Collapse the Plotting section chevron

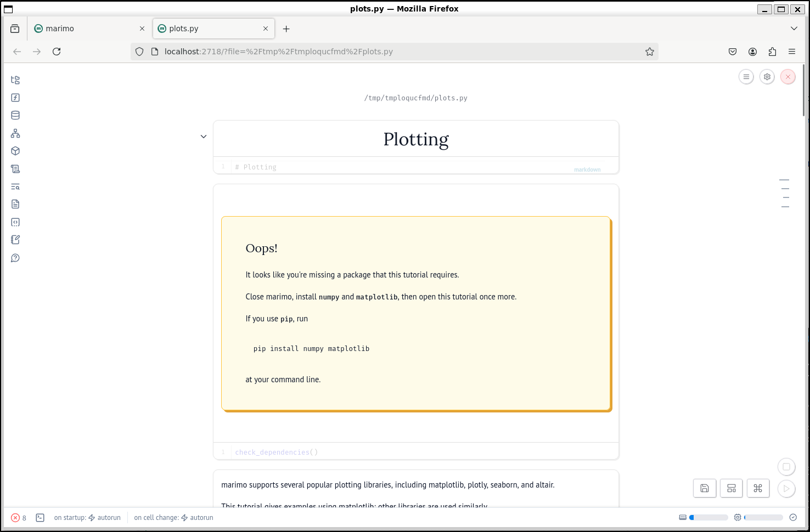(204, 137)
